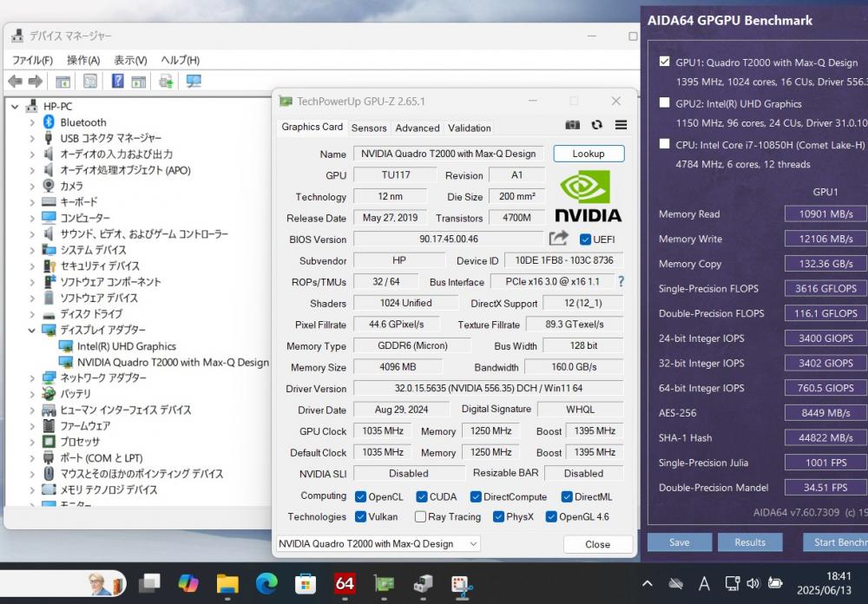
Task: Take a GPU-Z screenshot with the camera icon
Action: [572, 125]
